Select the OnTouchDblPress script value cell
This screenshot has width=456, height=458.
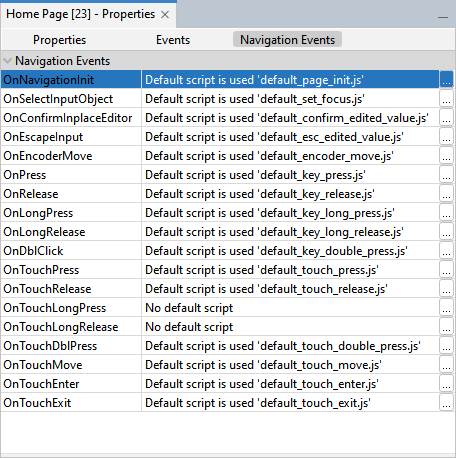tap(290, 346)
